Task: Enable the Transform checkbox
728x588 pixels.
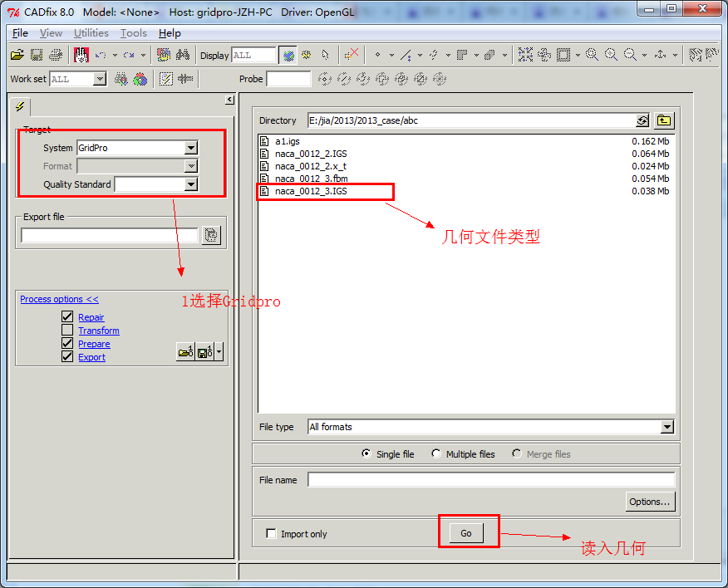Action: [x=67, y=331]
